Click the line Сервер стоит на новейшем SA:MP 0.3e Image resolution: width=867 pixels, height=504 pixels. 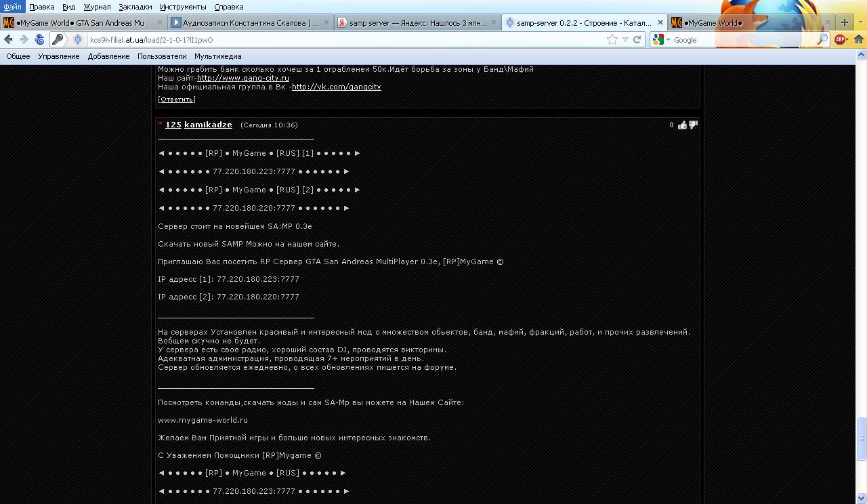click(235, 226)
